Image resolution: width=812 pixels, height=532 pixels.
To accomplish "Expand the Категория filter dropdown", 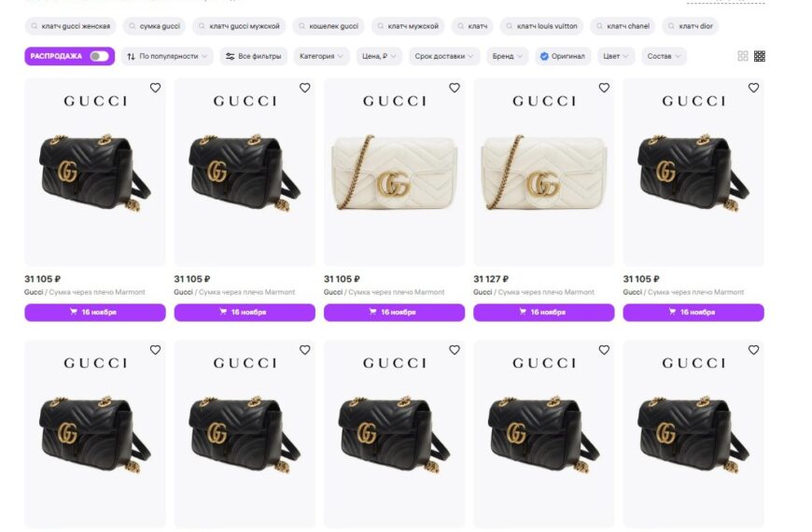I will [x=322, y=56].
